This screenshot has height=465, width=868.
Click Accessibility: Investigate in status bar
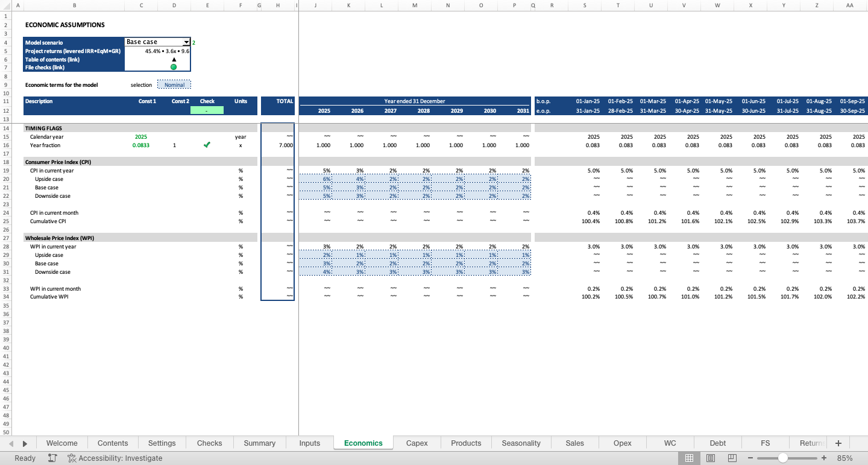pos(115,458)
